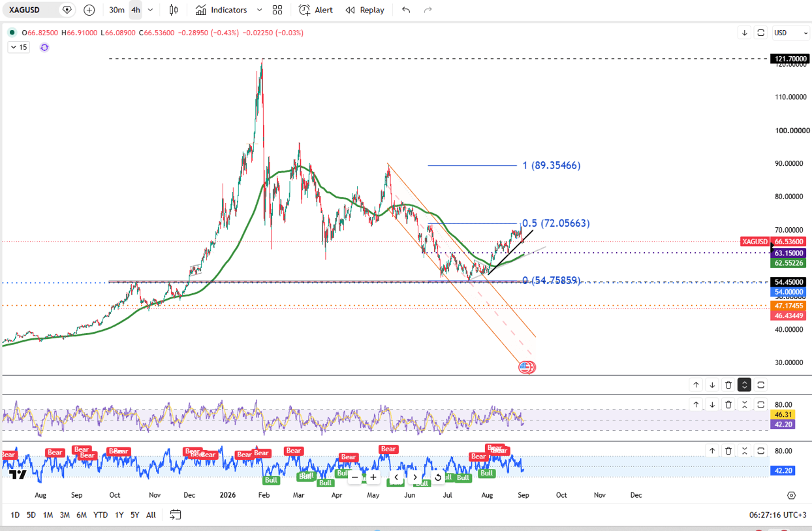Create an Alert
Image resolution: width=812 pixels, height=531 pixels.
(x=316, y=10)
